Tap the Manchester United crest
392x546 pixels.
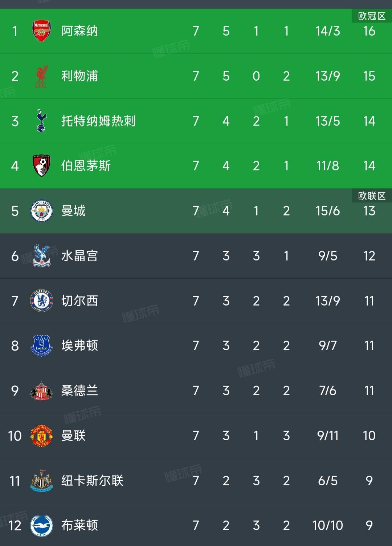tap(41, 436)
